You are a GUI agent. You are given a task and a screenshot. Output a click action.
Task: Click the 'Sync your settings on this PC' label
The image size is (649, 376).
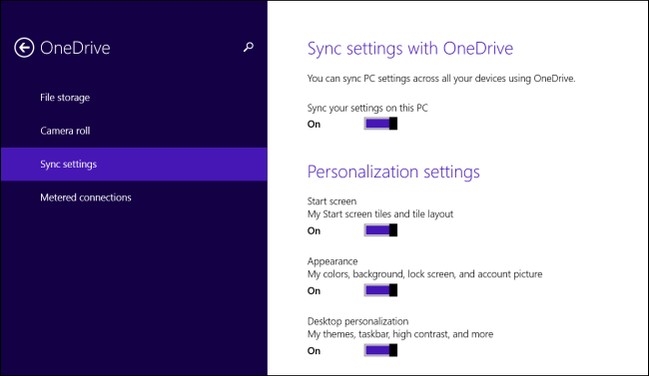tap(368, 108)
